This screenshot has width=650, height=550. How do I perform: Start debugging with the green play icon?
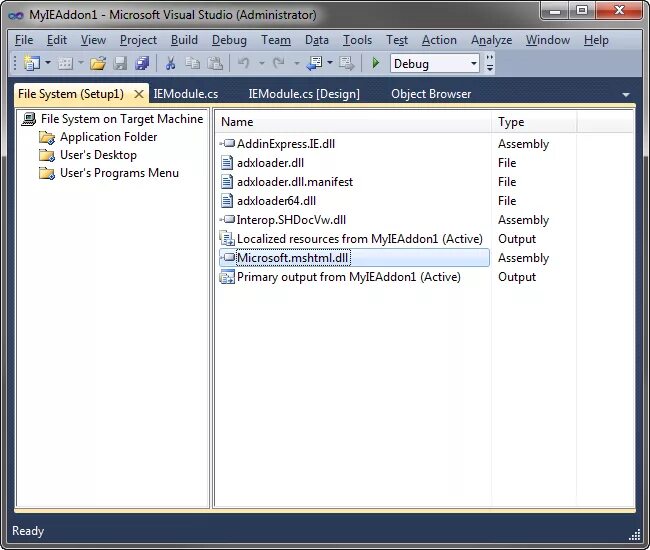coord(376,63)
